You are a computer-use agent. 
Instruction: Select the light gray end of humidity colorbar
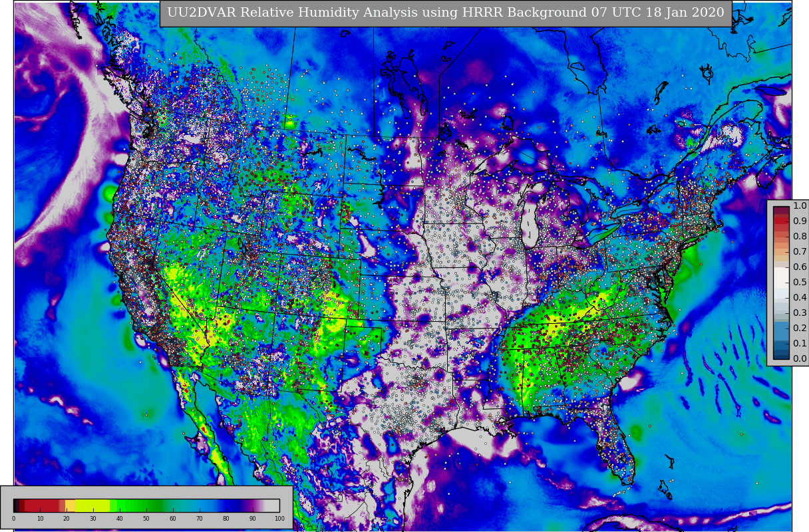(x=271, y=505)
